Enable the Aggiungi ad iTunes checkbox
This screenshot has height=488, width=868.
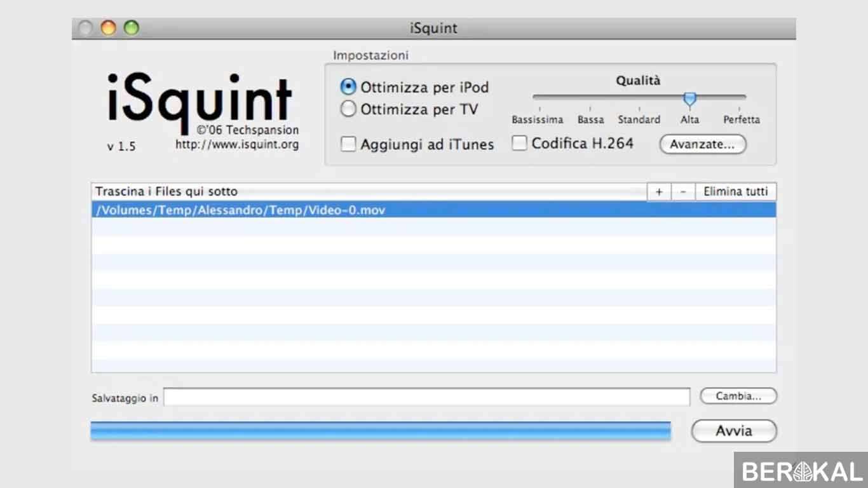[x=348, y=144]
